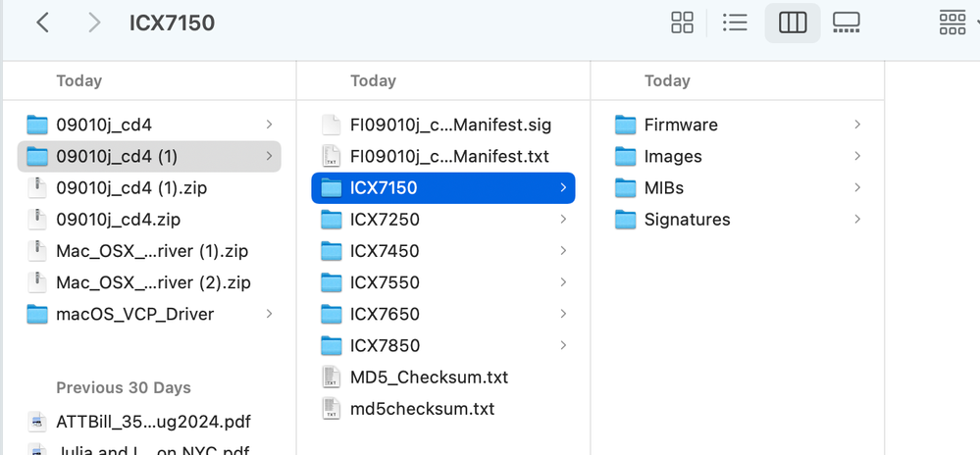
Task: Go back using the back arrow
Action: 42,23
